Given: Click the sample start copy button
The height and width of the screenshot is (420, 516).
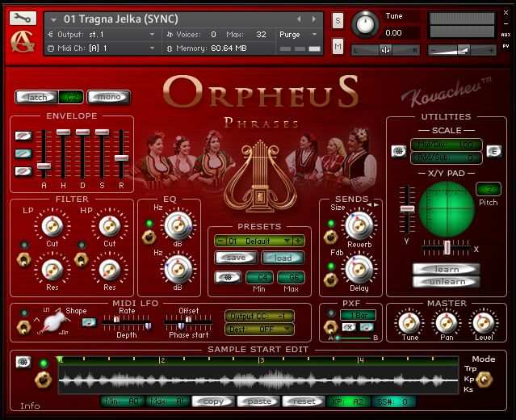Looking at the screenshot, I should click(x=213, y=401).
